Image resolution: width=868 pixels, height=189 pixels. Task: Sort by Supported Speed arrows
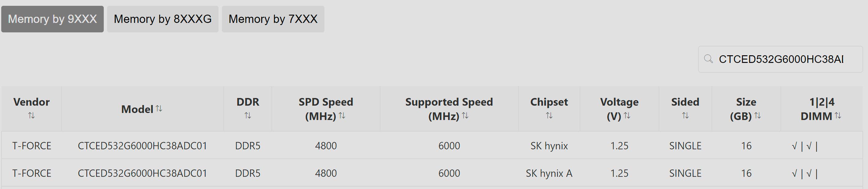(465, 116)
